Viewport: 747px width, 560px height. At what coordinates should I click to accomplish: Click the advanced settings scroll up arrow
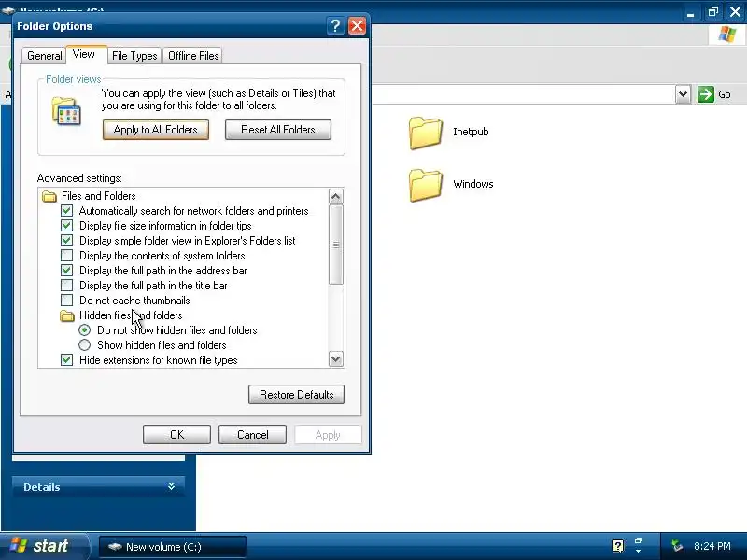[x=336, y=196]
